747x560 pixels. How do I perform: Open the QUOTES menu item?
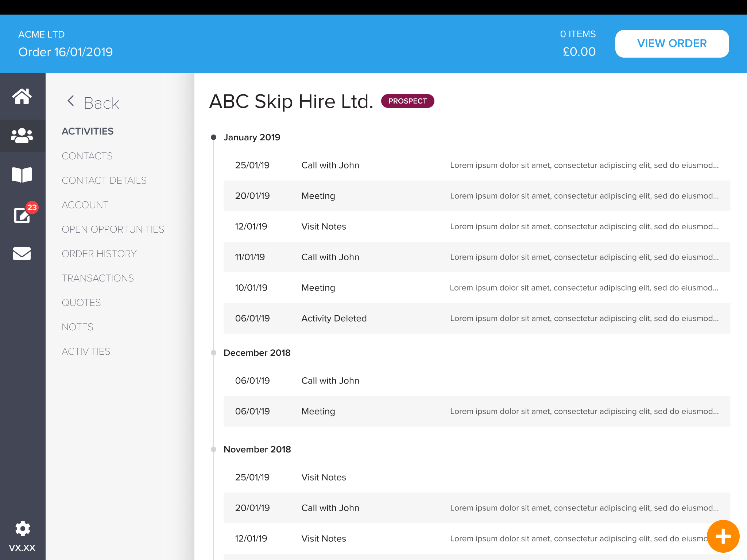tap(81, 303)
